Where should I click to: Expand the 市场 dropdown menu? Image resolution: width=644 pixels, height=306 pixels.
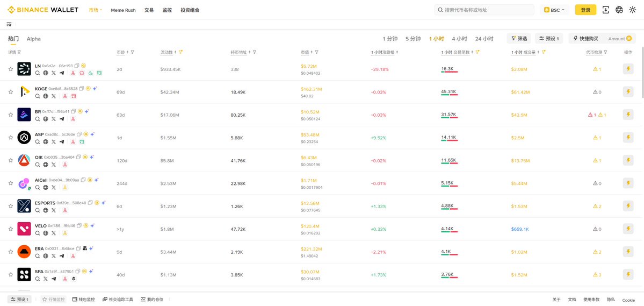click(95, 10)
